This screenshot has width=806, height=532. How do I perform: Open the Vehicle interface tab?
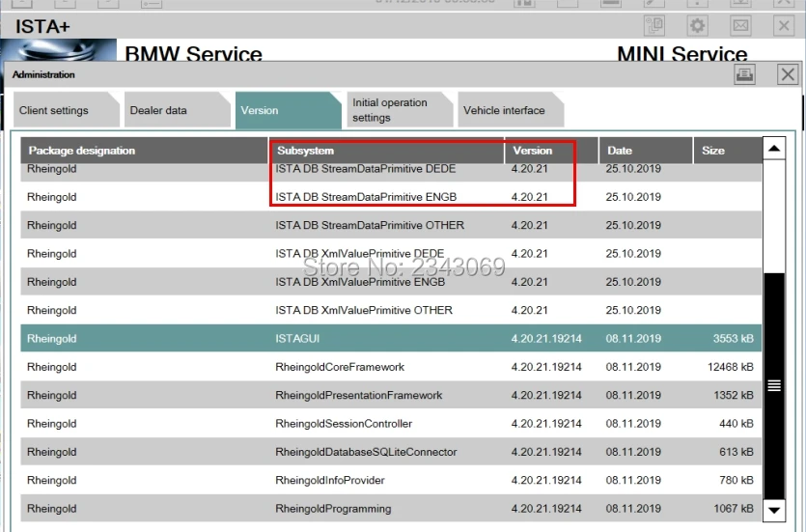[x=511, y=110]
